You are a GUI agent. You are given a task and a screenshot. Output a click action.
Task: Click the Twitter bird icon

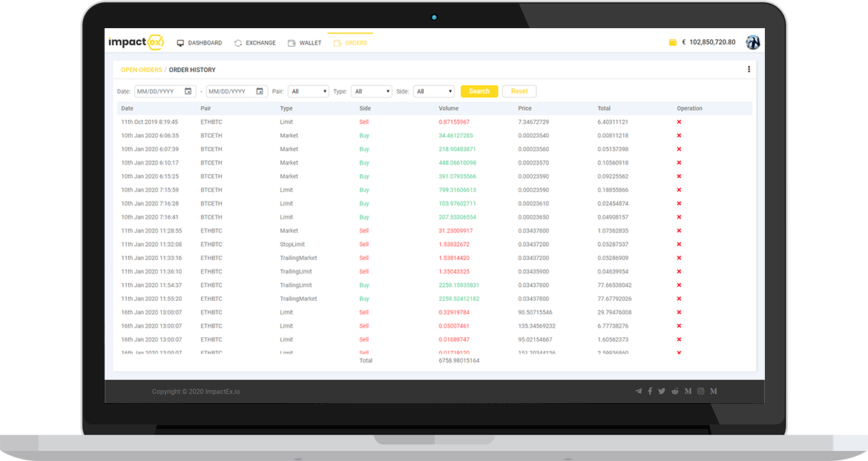[x=661, y=391]
